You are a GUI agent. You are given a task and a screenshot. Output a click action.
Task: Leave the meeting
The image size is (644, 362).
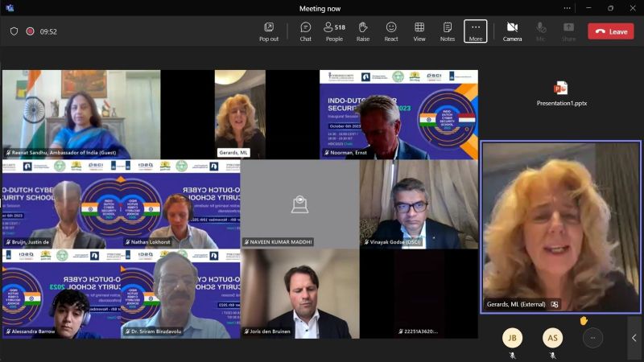coord(611,31)
